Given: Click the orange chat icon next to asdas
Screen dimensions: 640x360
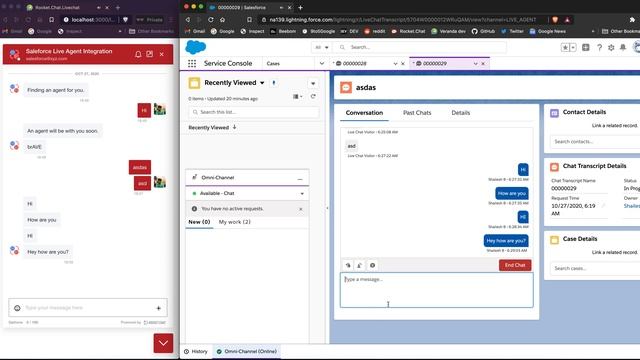Looking at the screenshot, I should tap(346, 87).
